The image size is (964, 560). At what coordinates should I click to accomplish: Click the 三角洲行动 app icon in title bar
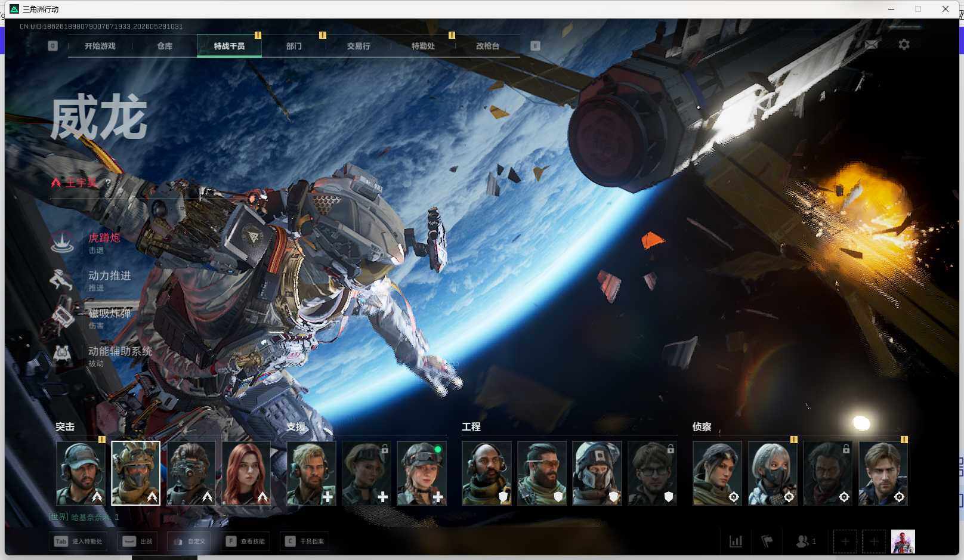[x=15, y=9]
